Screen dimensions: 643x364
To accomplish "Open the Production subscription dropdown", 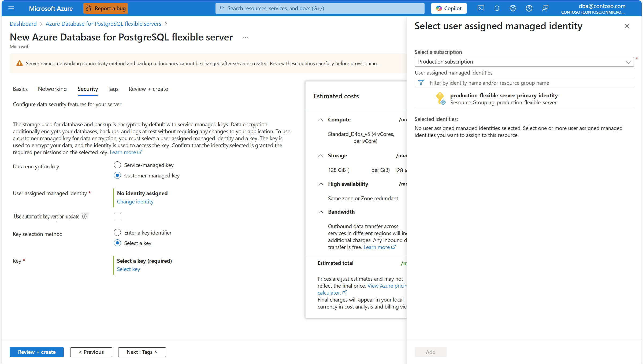I will [524, 62].
